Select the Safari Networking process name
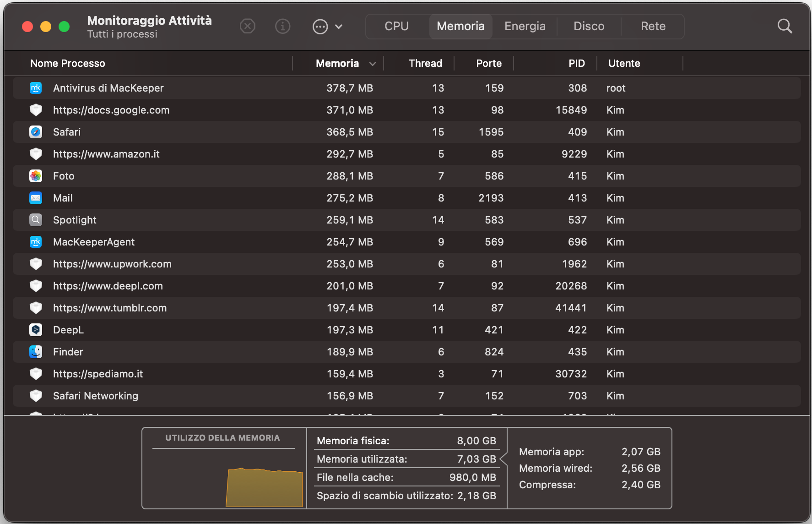The height and width of the screenshot is (524, 812). (x=96, y=396)
